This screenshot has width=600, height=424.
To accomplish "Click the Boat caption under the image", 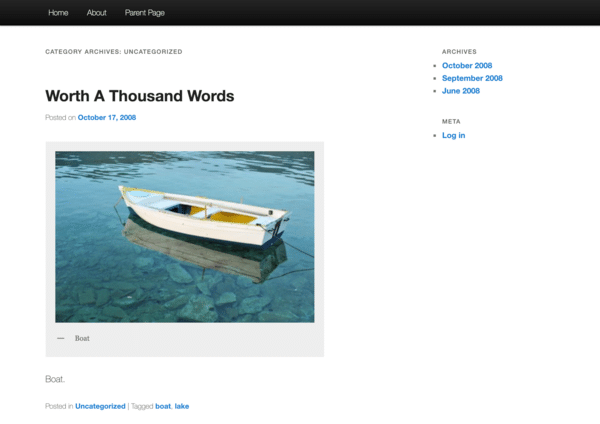I will coord(82,338).
